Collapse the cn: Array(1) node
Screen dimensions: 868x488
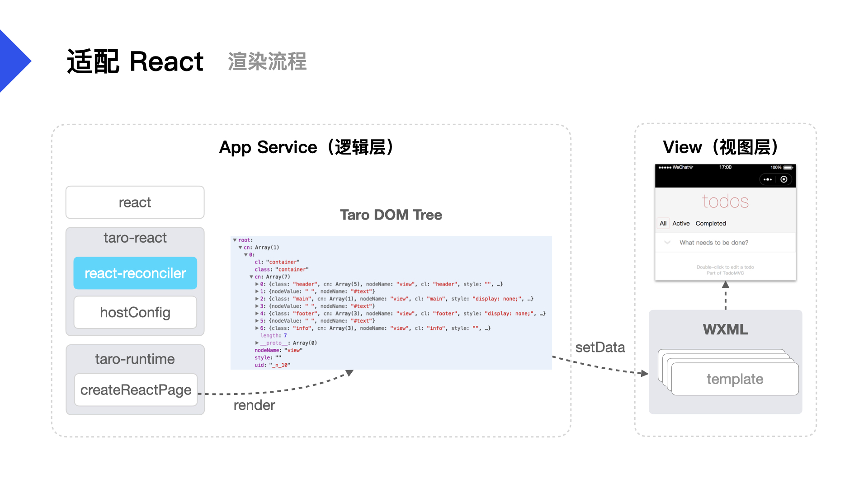click(x=240, y=247)
